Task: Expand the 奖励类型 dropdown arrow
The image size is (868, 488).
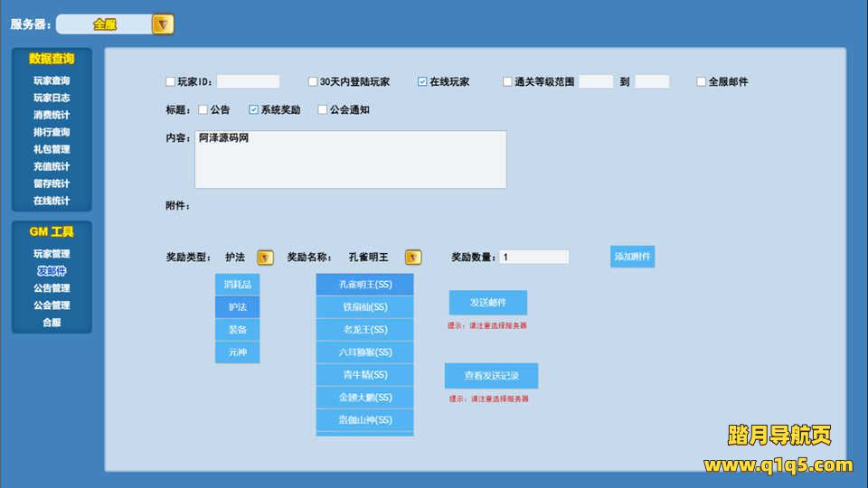Action: pos(265,258)
